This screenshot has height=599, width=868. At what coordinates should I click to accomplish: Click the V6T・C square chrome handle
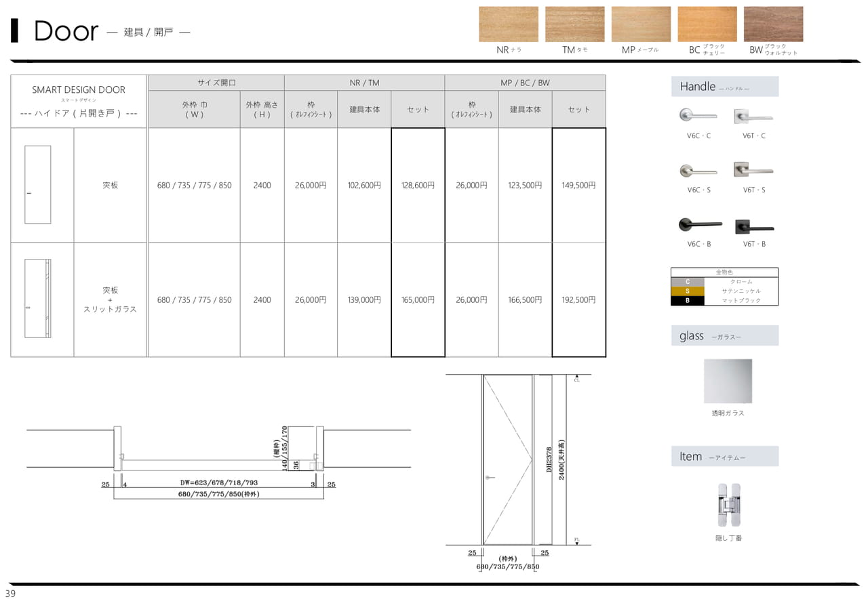pyautogui.click(x=753, y=116)
